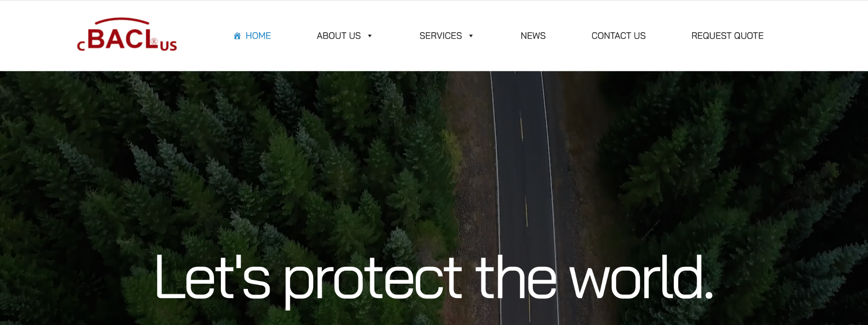The height and width of the screenshot is (325, 868).
Task: Open the SERVICES menu
Action: coord(440,36)
